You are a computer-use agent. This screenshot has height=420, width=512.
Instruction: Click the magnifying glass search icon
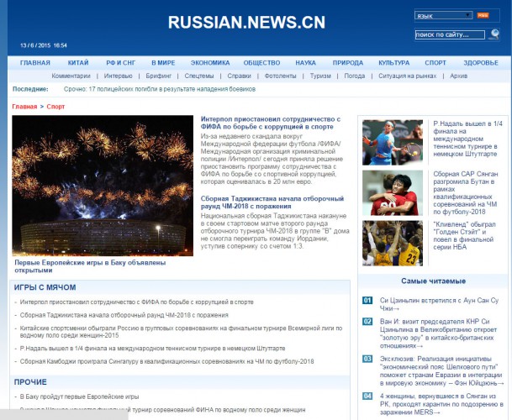(x=495, y=34)
